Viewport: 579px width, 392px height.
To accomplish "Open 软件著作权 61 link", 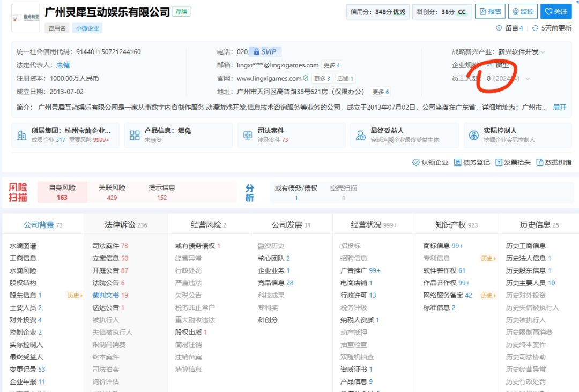I will click(444, 270).
